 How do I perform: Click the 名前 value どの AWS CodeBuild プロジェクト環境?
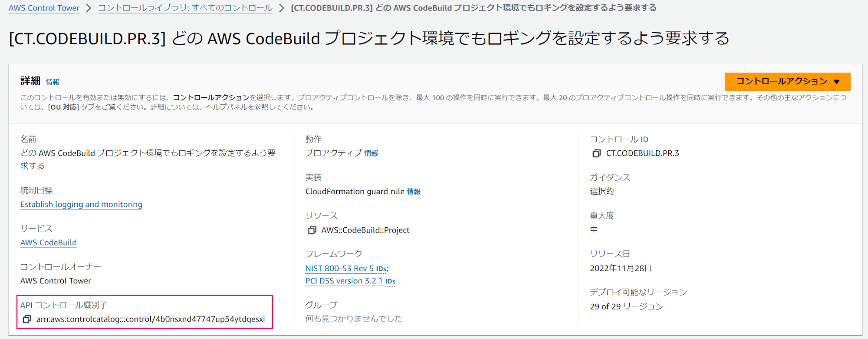tap(148, 159)
